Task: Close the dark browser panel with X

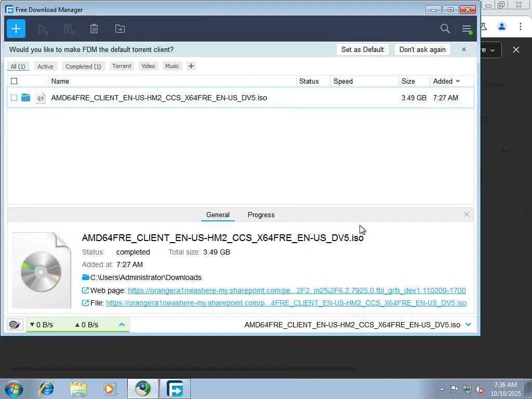Action: (x=516, y=50)
